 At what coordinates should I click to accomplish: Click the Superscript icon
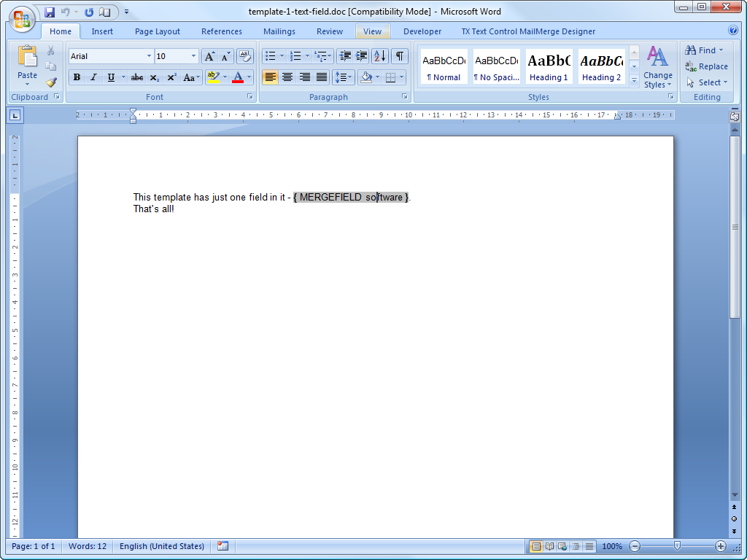[x=171, y=77]
